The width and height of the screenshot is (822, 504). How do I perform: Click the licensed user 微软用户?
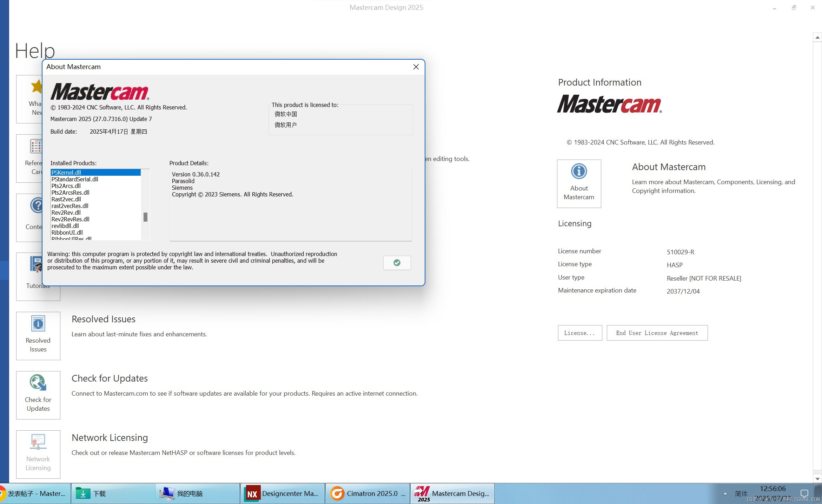pyautogui.click(x=286, y=125)
